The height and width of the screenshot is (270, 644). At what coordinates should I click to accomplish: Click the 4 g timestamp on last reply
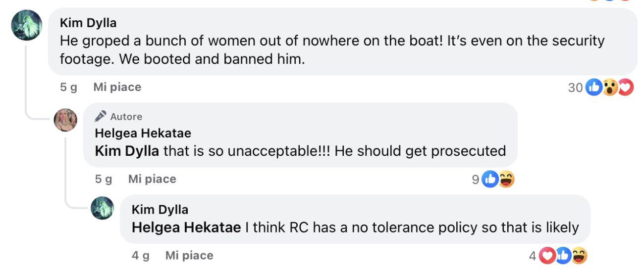click(x=141, y=256)
